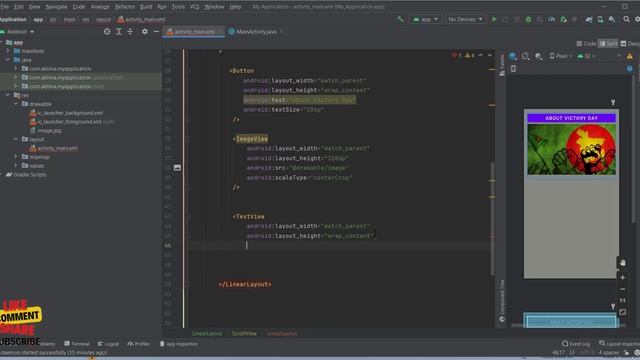Viewport: 640px width, 360px height.
Task: Open the Layout Inspector
Action: click(x=620, y=344)
